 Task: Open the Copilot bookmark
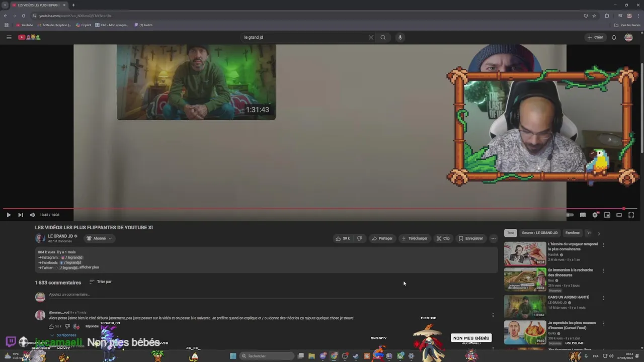coord(84,25)
